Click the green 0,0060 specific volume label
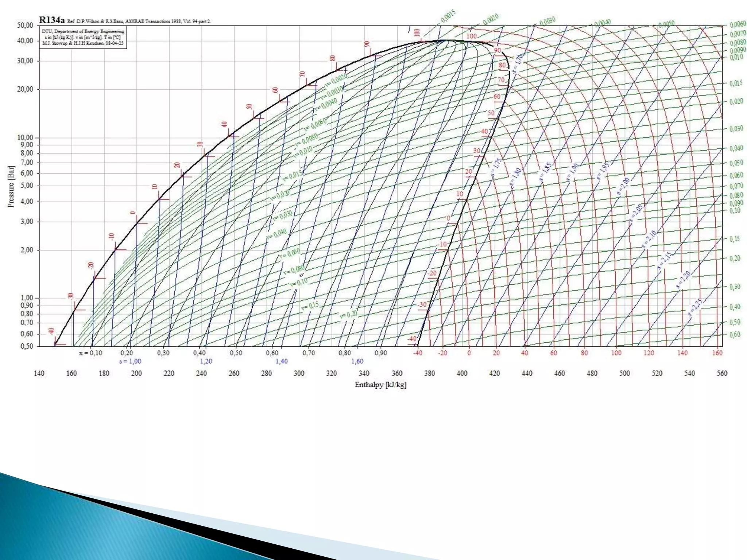The width and height of the screenshot is (747, 560). coord(735,25)
